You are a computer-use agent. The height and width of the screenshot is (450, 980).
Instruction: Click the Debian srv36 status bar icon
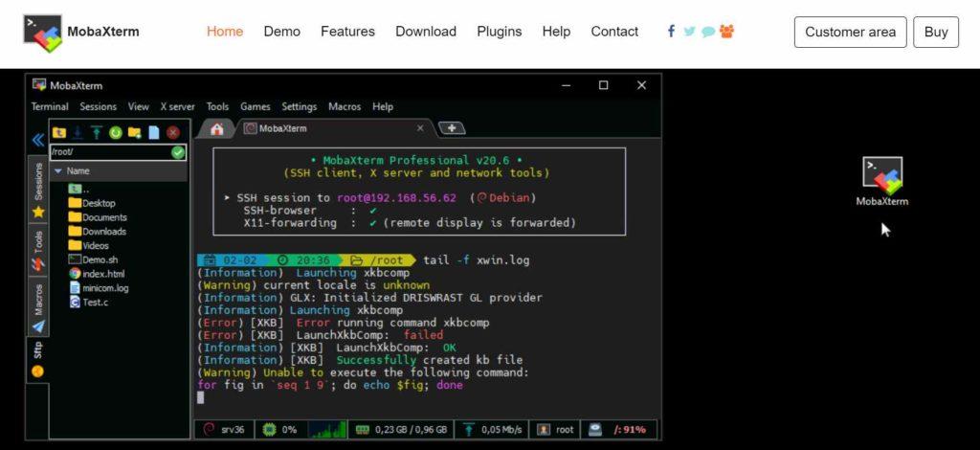point(210,429)
